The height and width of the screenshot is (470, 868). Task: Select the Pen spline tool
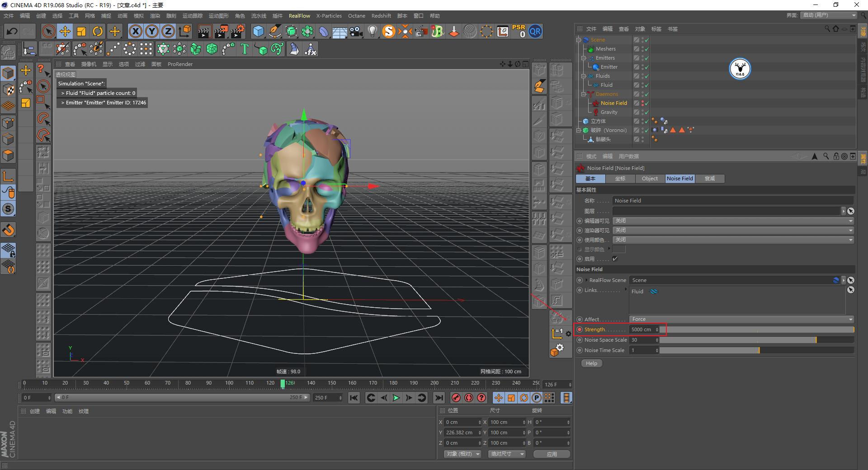point(274,31)
